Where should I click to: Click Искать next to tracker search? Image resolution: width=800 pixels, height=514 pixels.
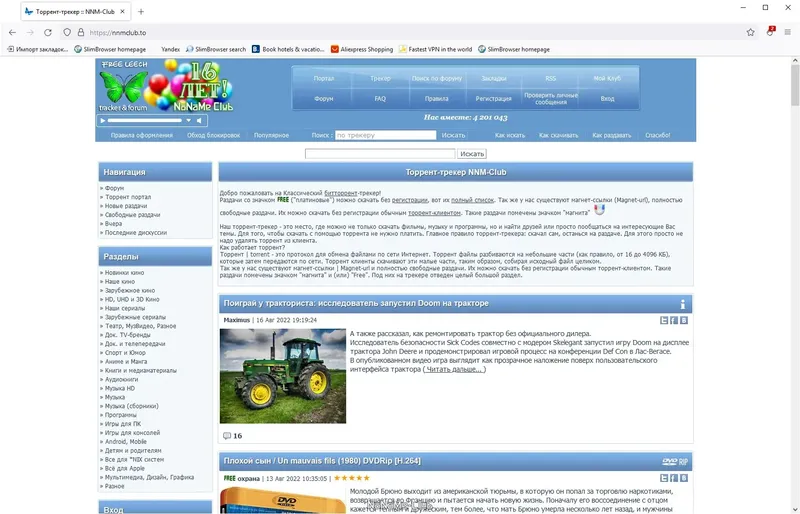[x=453, y=135]
